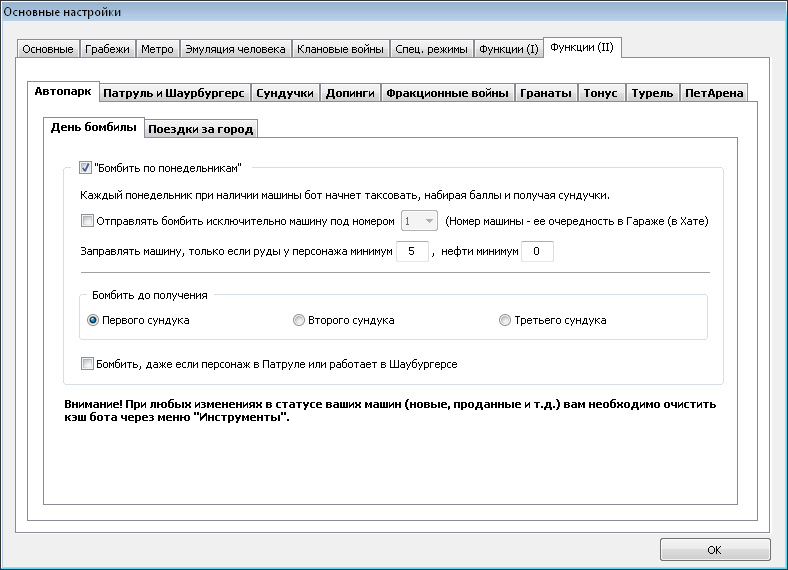788x570 pixels.
Task: Open the Грабежи tab
Action: (x=107, y=49)
